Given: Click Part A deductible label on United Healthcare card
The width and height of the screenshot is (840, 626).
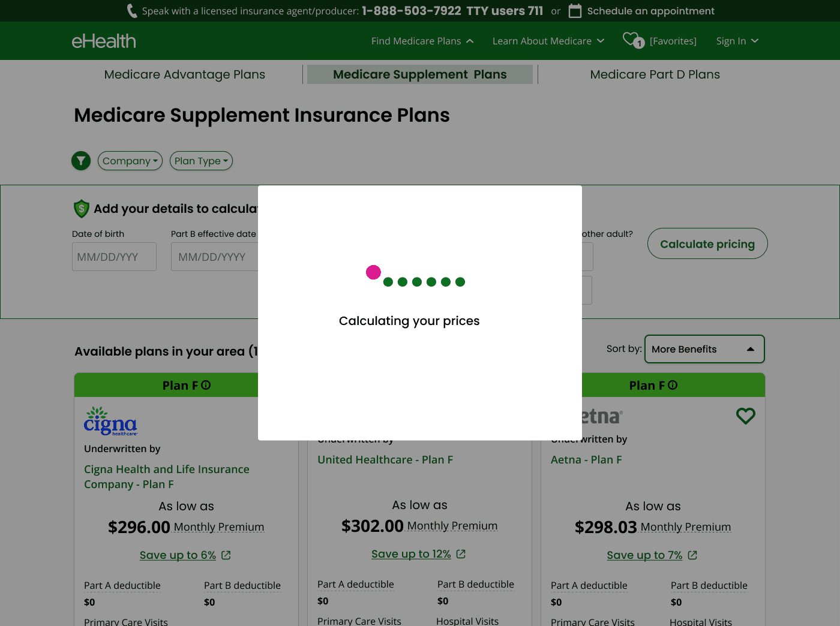Looking at the screenshot, I should tap(356, 584).
